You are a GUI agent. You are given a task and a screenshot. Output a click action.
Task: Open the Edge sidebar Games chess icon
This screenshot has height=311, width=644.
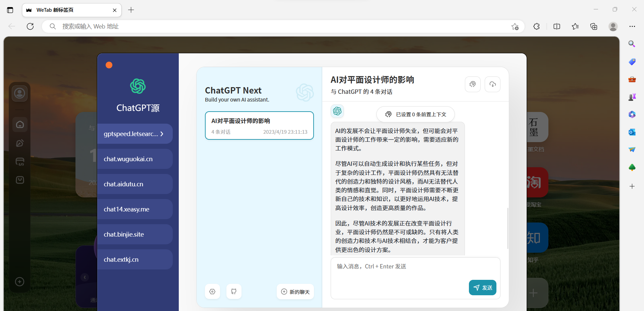click(x=632, y=97)
